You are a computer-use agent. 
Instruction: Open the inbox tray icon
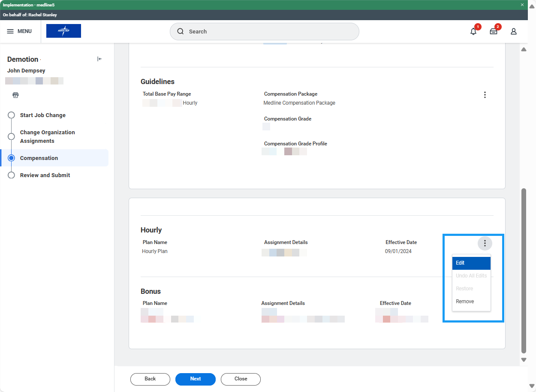(494, 31)
